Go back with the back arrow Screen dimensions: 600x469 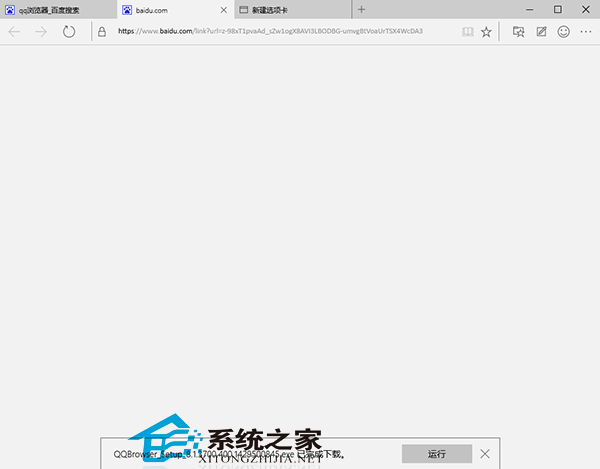tap(14, 32)
